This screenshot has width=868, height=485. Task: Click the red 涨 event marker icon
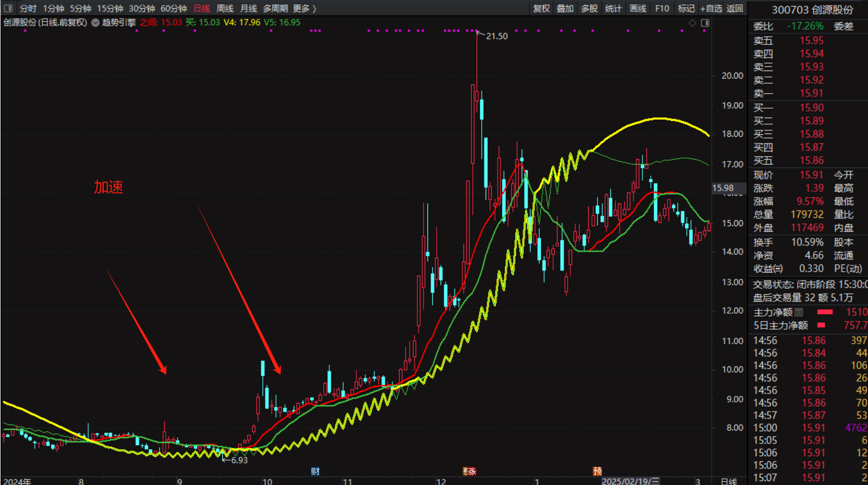(469, 471)
